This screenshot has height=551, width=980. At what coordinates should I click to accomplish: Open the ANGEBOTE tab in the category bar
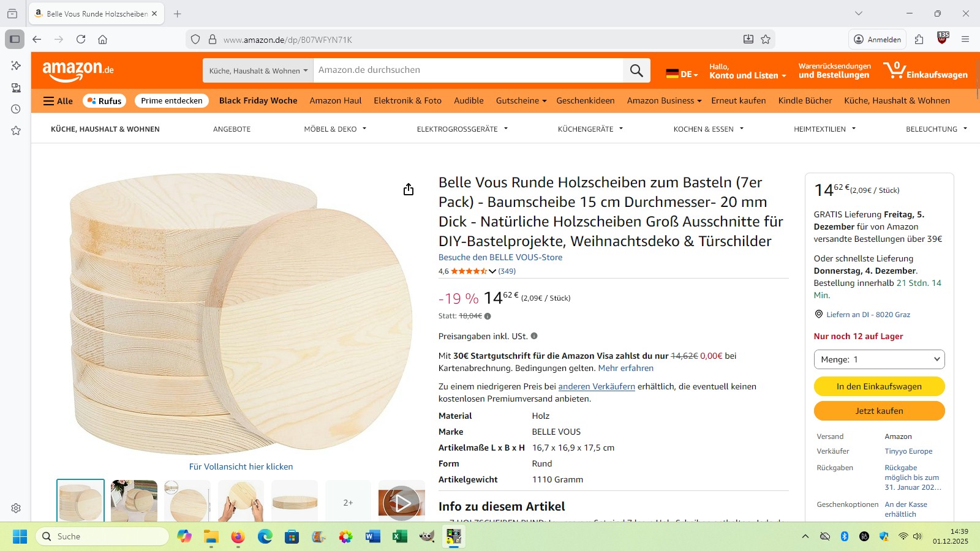[x=232, y=129]
